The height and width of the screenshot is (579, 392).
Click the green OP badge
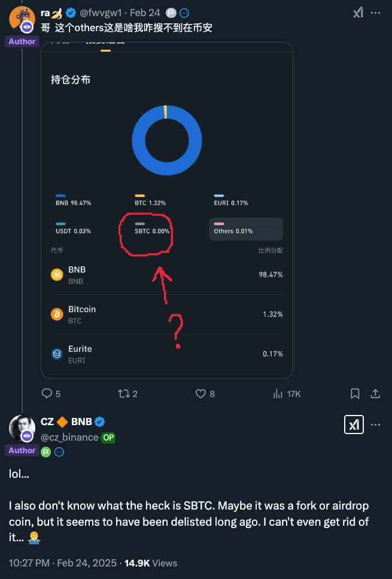click(108, 438)
